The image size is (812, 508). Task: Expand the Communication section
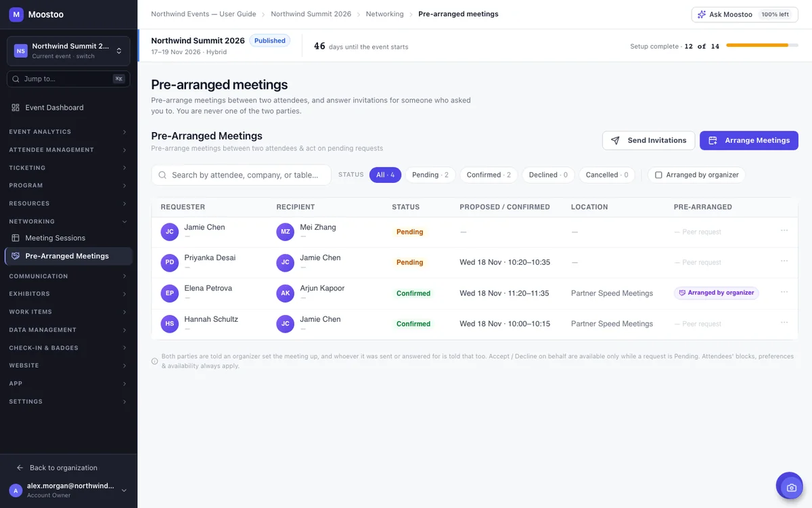[68, 276]
